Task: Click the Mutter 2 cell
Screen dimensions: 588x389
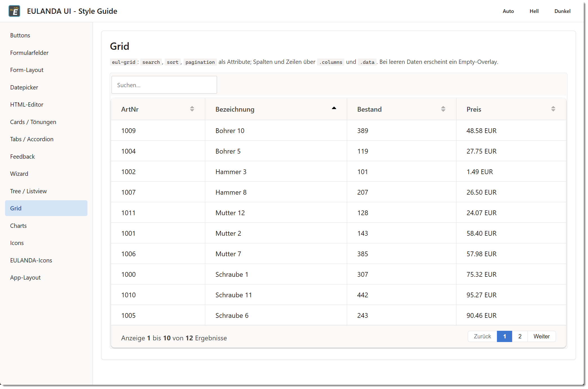Action: point(276,233)
